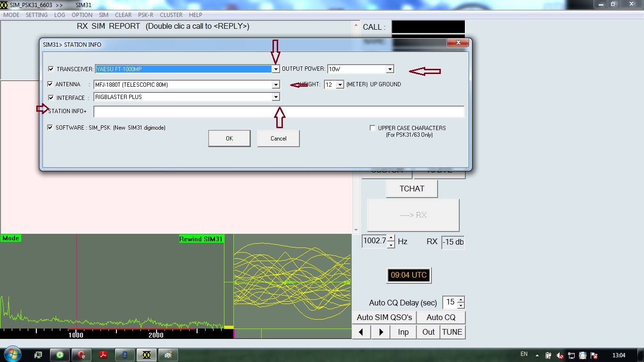Image resolution: width=644 pixels, height=362 pixels.
Task: Click the black CALL input field
Action: click(x=429, y=27)
